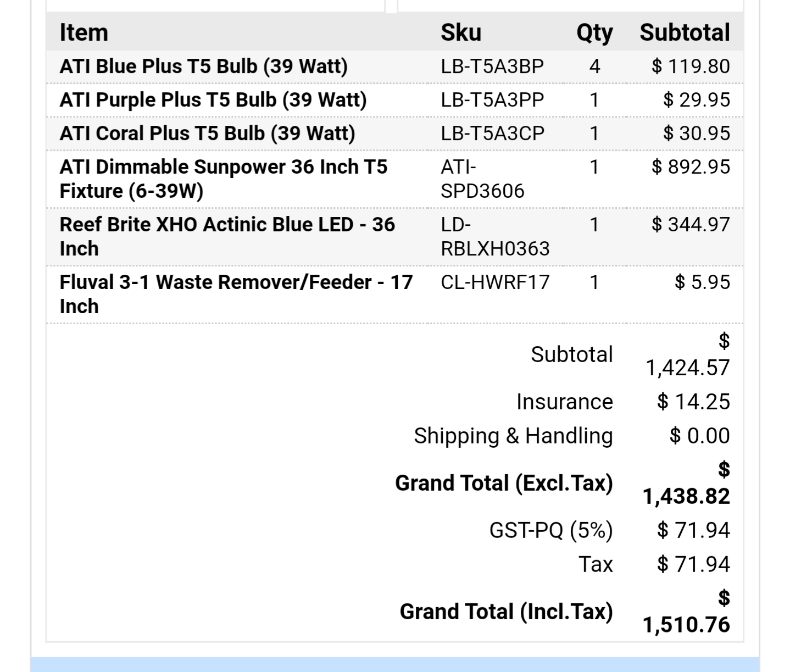
Task: Click the Grand Total (Incl.Tax) label
Action: (x=506, y=612)
